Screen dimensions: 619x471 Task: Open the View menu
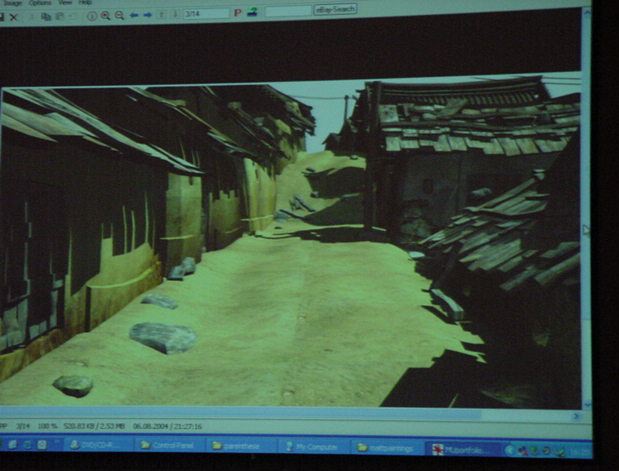[x=65, y=2]
